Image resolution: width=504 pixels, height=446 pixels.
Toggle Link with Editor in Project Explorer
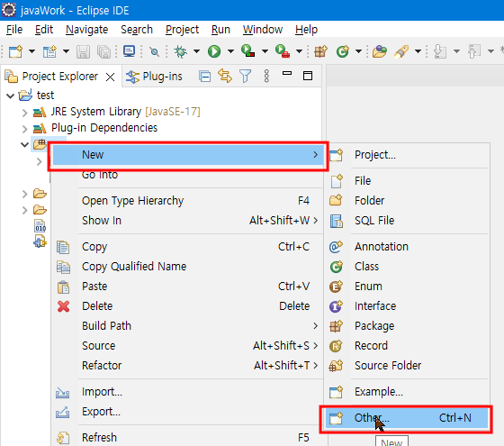click(x=225, y=77)
